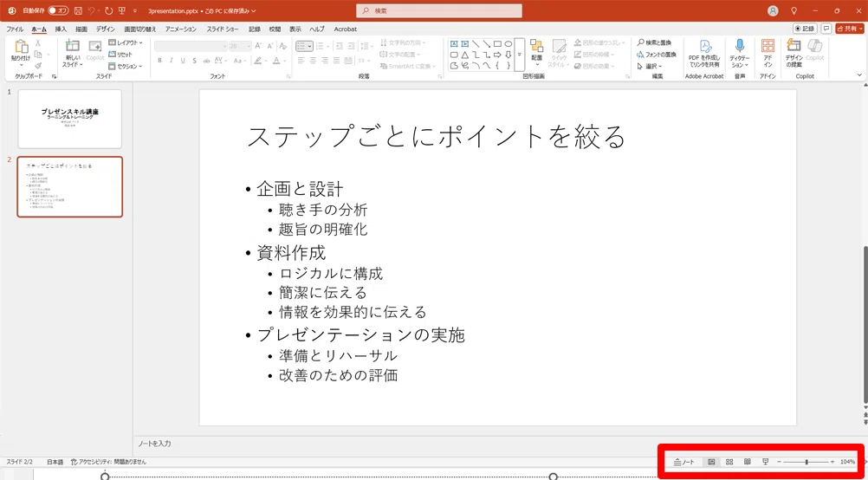The height and width of the screenshot is (480, 868).
Task: Open the Arrange (配置) shapes button
Action: [x=536, y=53]
